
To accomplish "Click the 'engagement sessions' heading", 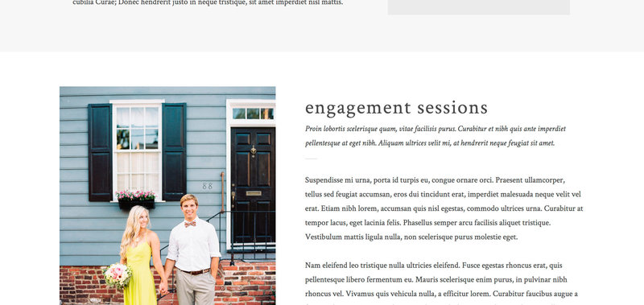I will [x=396, y=108].
